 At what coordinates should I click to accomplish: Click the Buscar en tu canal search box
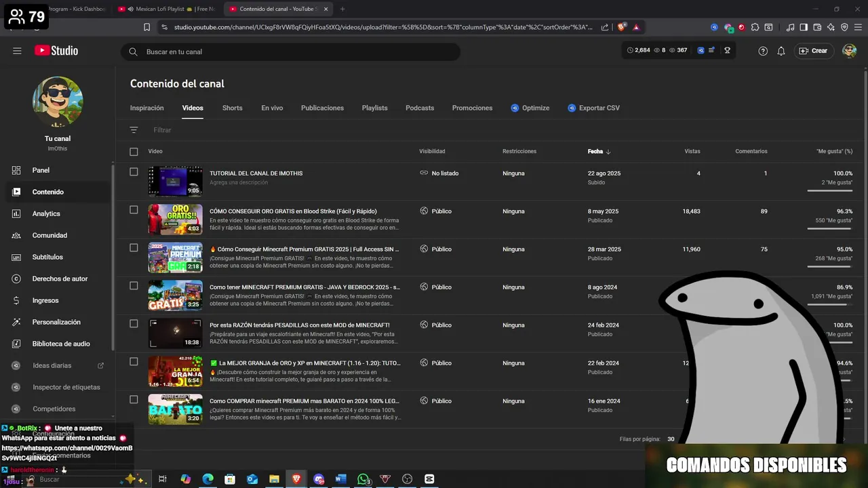pyautogui.click(x=290, y=52)
